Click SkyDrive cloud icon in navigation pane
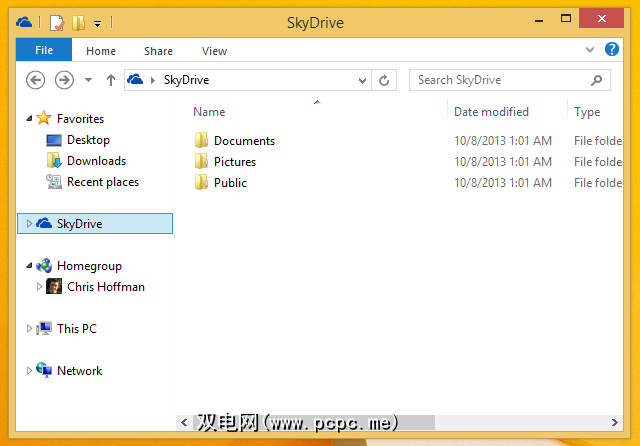This screenshot has height=446, width=640. pos(44,223)
